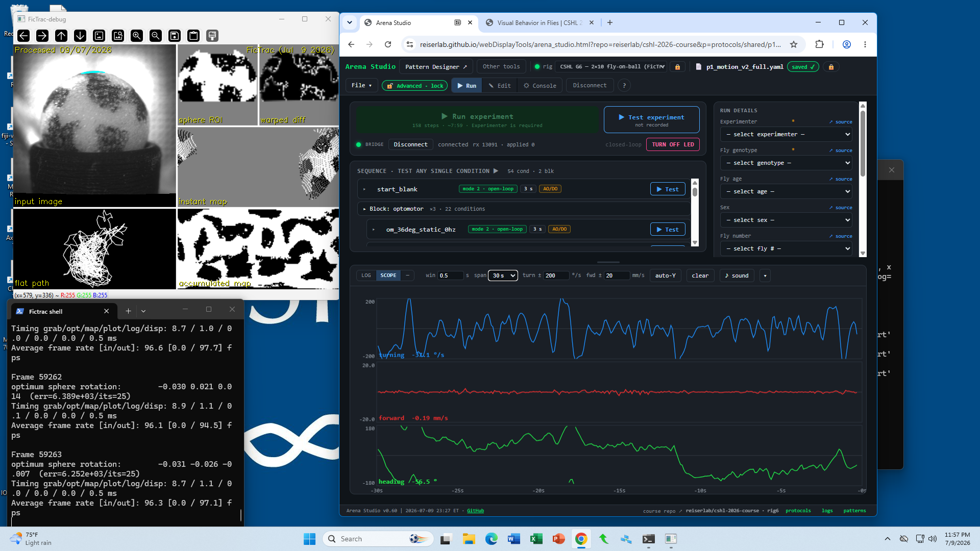Open the File menu
980x551 pixels.
tap(361, 86)
